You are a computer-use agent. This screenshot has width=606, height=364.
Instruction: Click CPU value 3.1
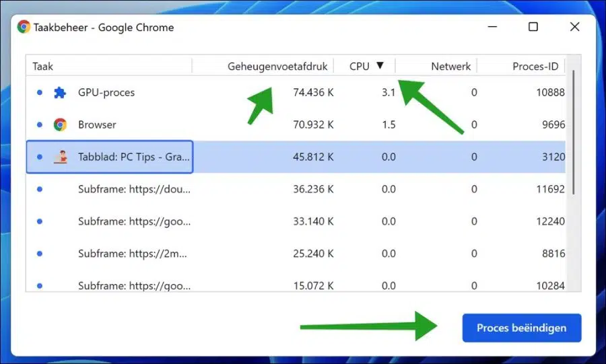click(x=389, y=92)
